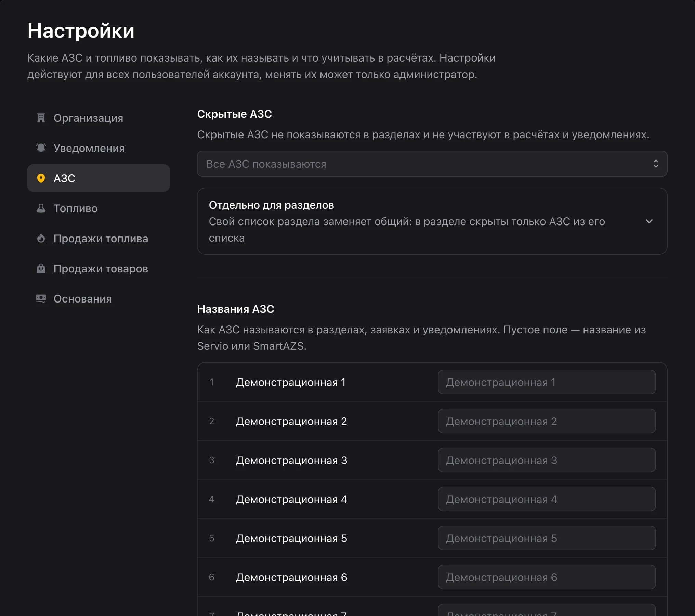
Task: Click the Демонстрационная 2 row label
Action: coord(291,421)
